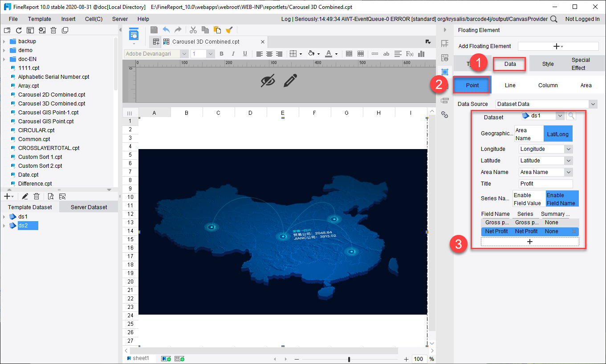Switch to the Line data type
606x364 pixels.
[510, 85]
